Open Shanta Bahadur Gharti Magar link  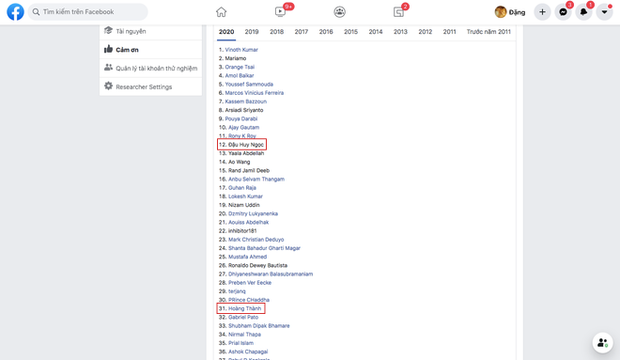(264, 248)
